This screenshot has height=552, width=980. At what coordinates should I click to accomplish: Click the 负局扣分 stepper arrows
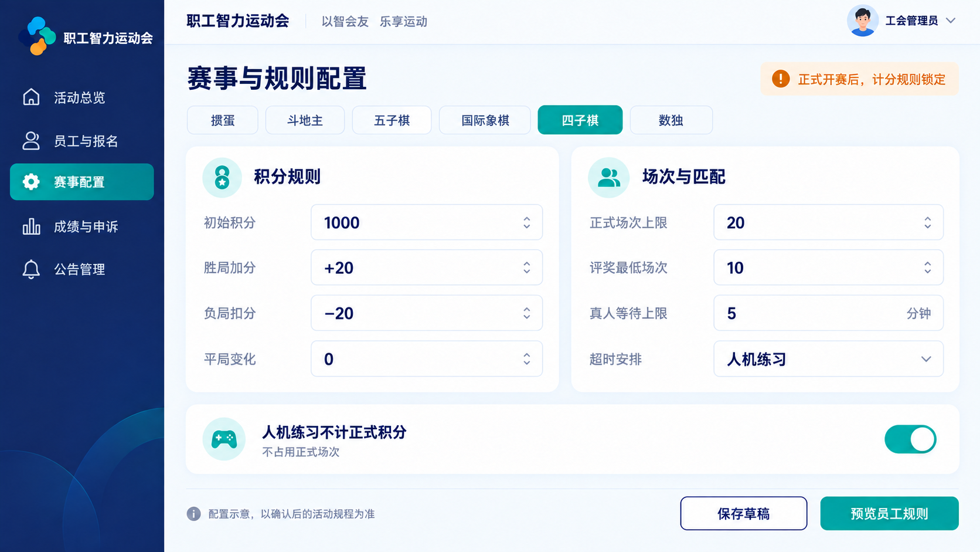click(526, 313)
